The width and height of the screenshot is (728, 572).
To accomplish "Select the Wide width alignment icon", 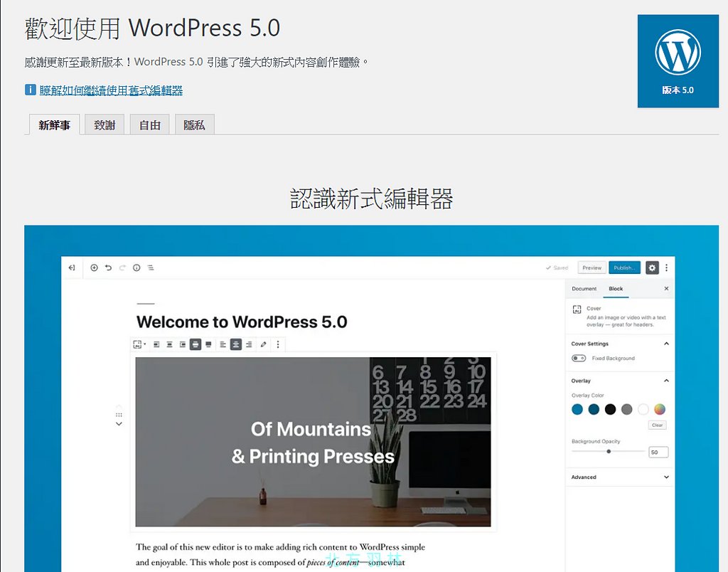I will point(196,344).
